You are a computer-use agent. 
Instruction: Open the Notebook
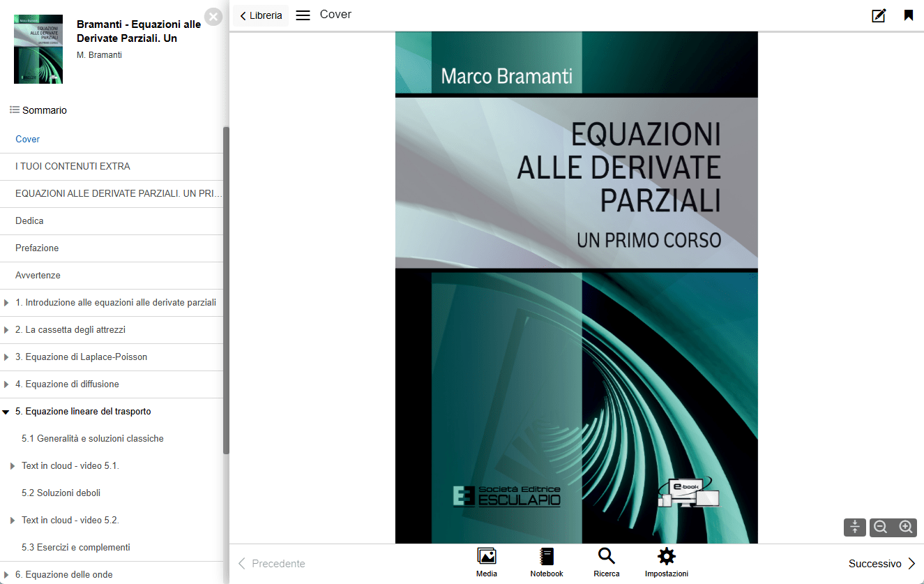tap(547, 562)
